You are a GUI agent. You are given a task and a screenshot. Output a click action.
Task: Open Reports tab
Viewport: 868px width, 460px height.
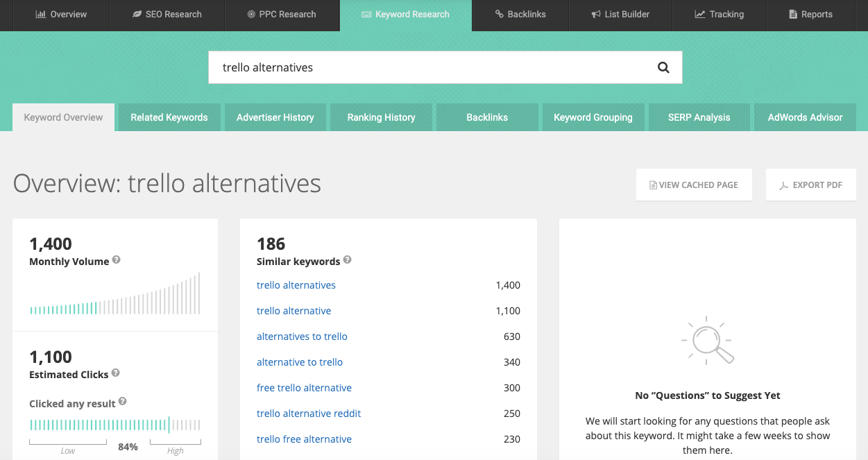[x=810, y=15]
